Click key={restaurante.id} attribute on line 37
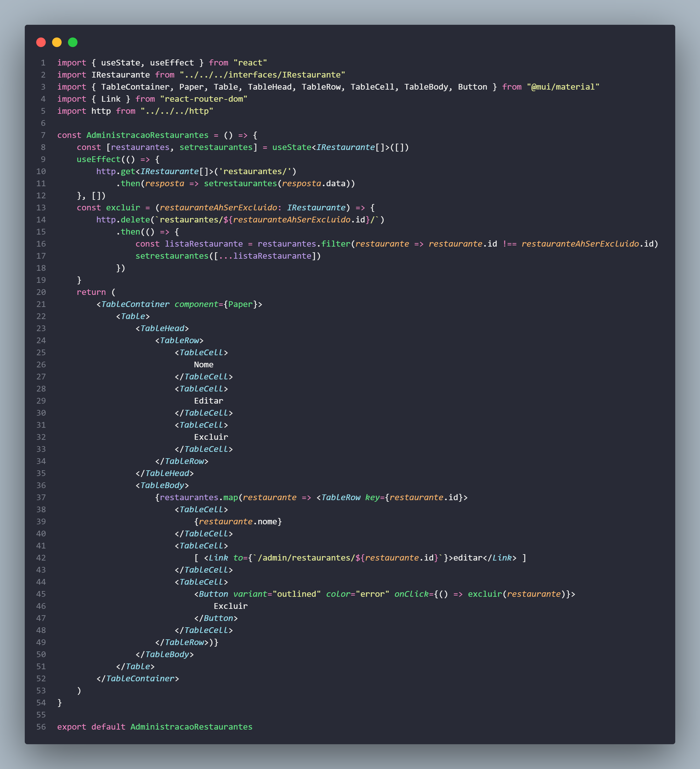Image resolution: width=700 pixels, height=769 pixels. (414, 497)
